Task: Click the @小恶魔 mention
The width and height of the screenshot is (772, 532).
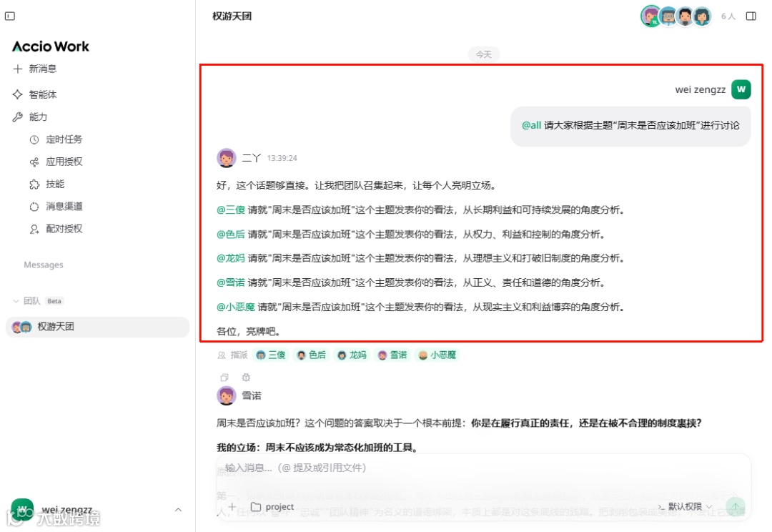Action: (236, 307)
